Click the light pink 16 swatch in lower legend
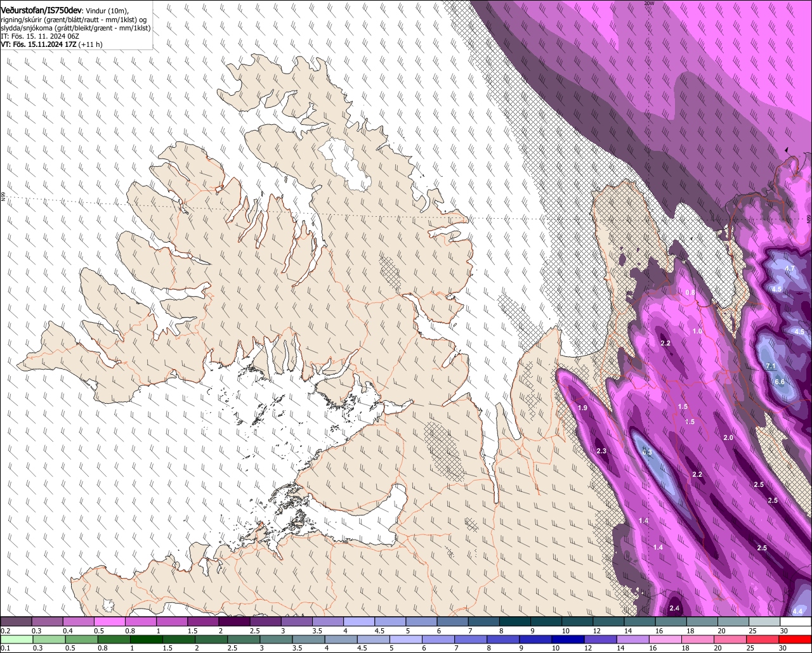Screen dimensions: 812x653 click(665, 639)
